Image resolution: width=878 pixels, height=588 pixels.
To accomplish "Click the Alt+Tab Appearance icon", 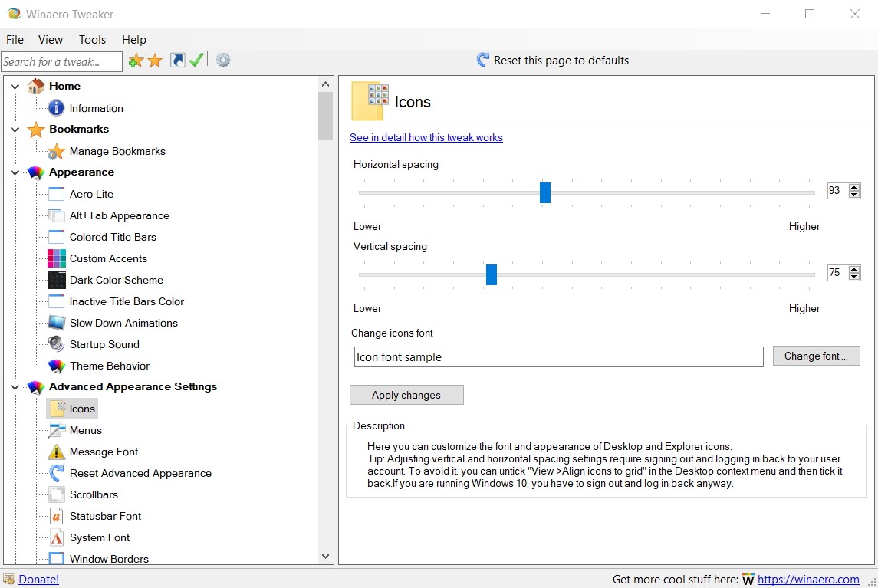I will [57, 215].
